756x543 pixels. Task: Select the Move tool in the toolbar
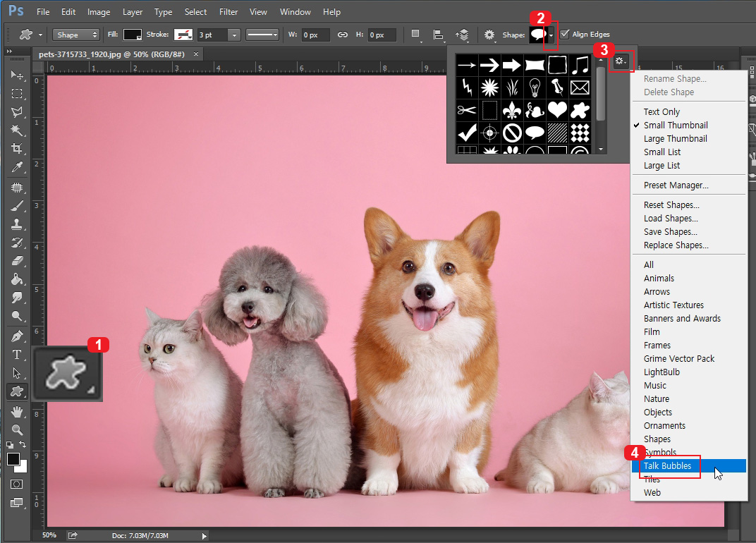pyautogui.click(x=17, y=75)
